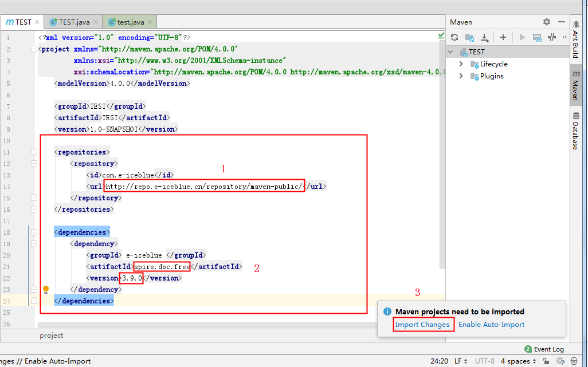Select Plugins in the Maven tree
Viewport: 588px width, 367px height.
point(492,76)
